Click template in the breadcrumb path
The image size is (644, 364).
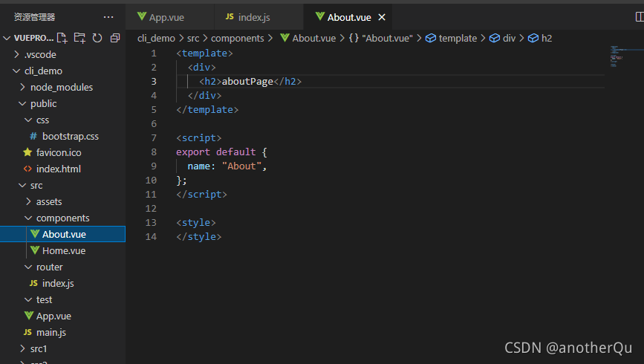pyautogui.click(x=458, y=38)
